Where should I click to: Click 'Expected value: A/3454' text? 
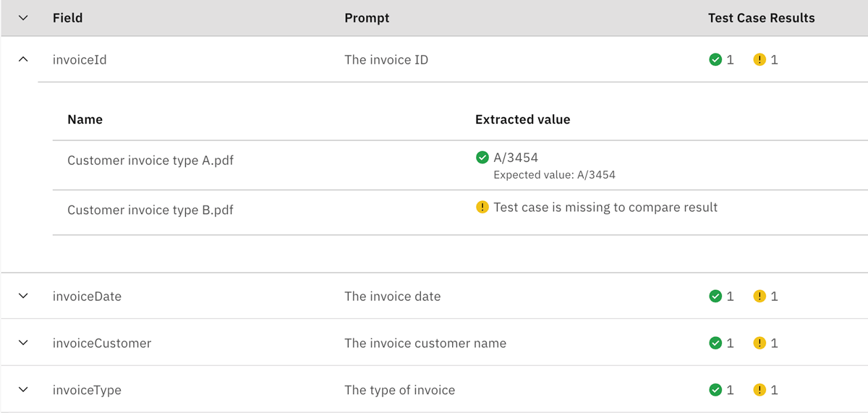(x=554, y=175)
